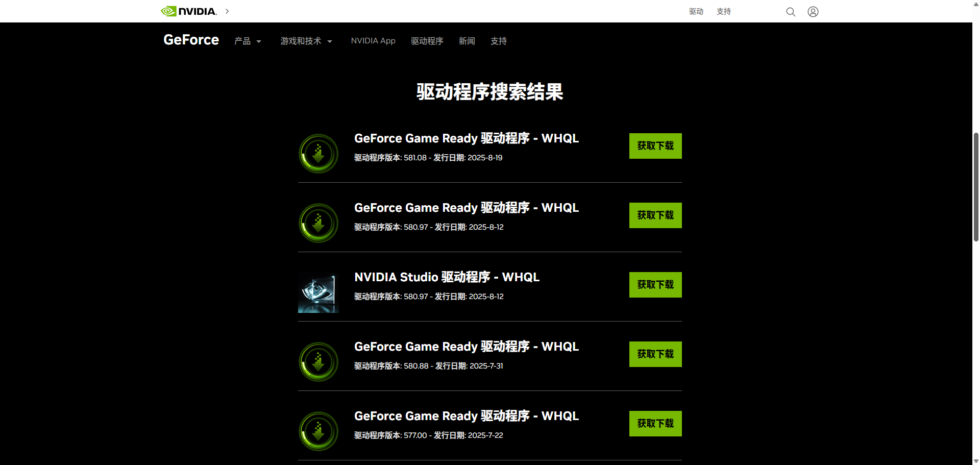Click the download icon for driver 580.88

click(x=318, y=362)
